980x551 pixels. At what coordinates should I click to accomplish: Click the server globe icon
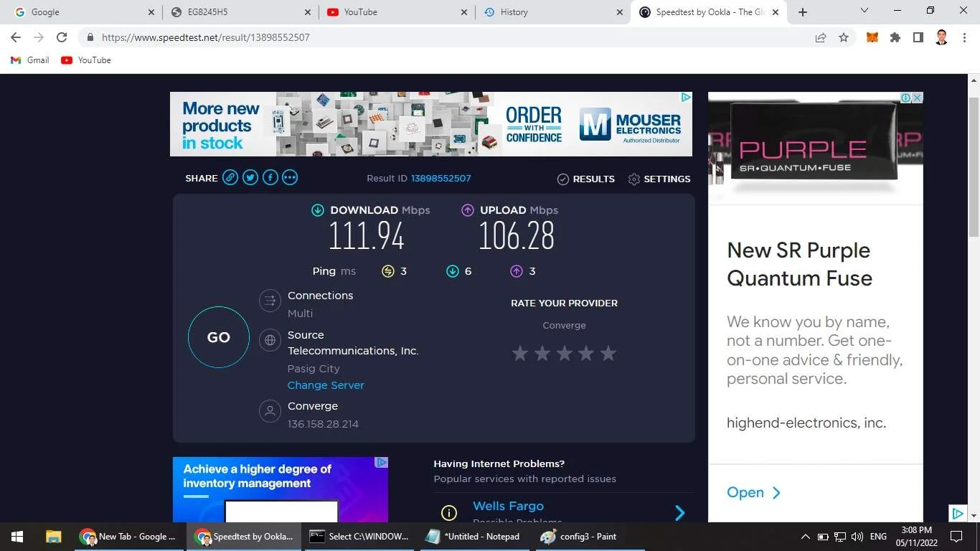(x=270, y=340)
